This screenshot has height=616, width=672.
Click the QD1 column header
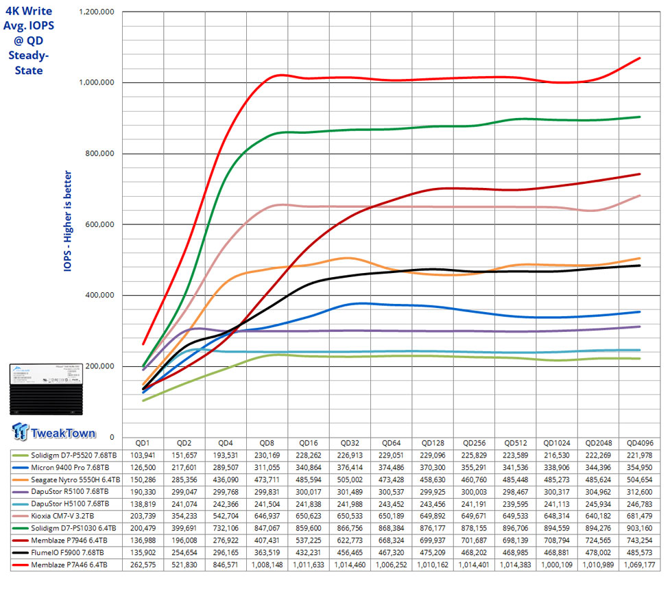point(143,443)
